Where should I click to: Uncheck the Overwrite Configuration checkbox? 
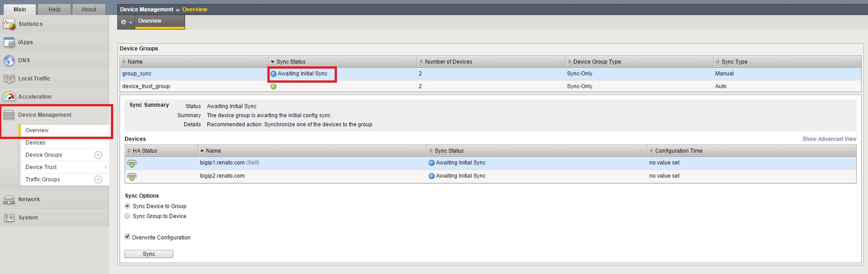tap(127, 237)
